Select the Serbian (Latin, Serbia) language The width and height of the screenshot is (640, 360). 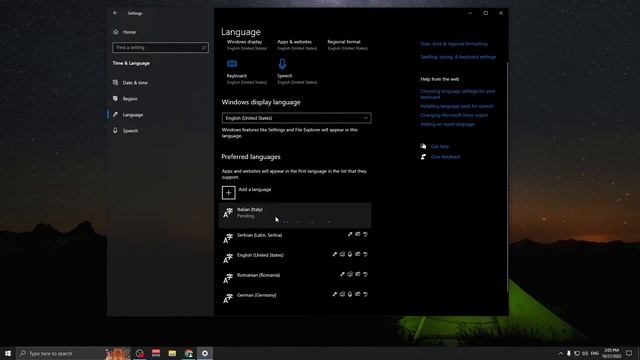pos(295,238)
